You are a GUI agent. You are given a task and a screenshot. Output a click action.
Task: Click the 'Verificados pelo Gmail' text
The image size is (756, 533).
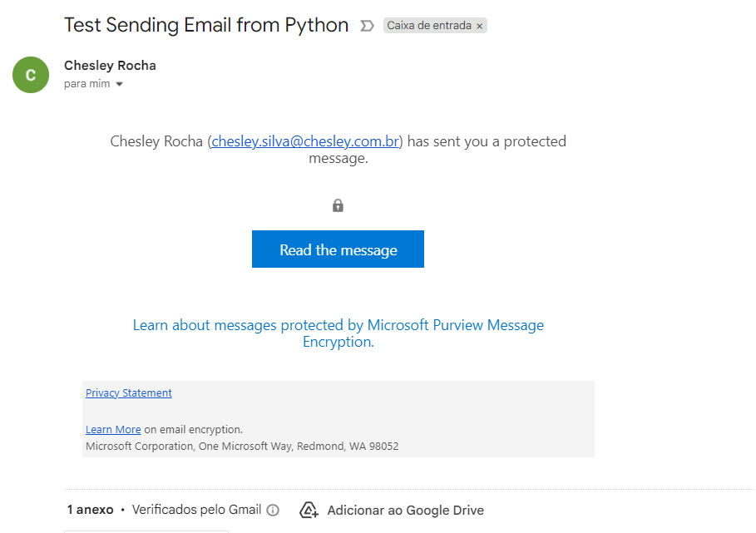coord(196,510)
